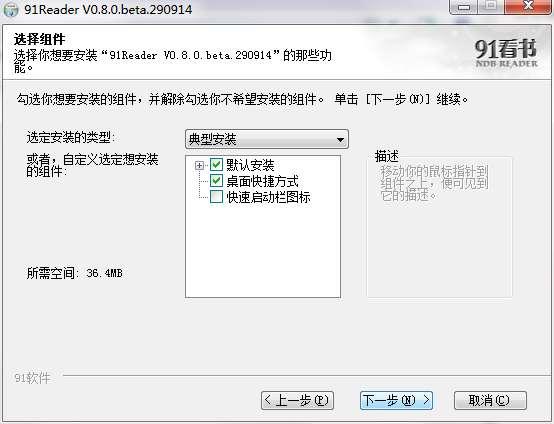Select the 默认安装 component label
554x424 pixels.
tap(250, 165)
